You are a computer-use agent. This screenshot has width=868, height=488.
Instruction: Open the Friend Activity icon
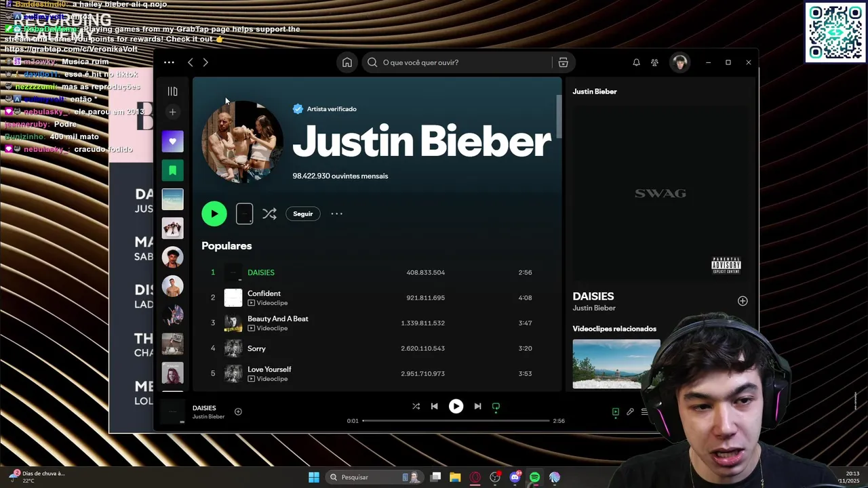pyautogui.click(x=654, y=62)
